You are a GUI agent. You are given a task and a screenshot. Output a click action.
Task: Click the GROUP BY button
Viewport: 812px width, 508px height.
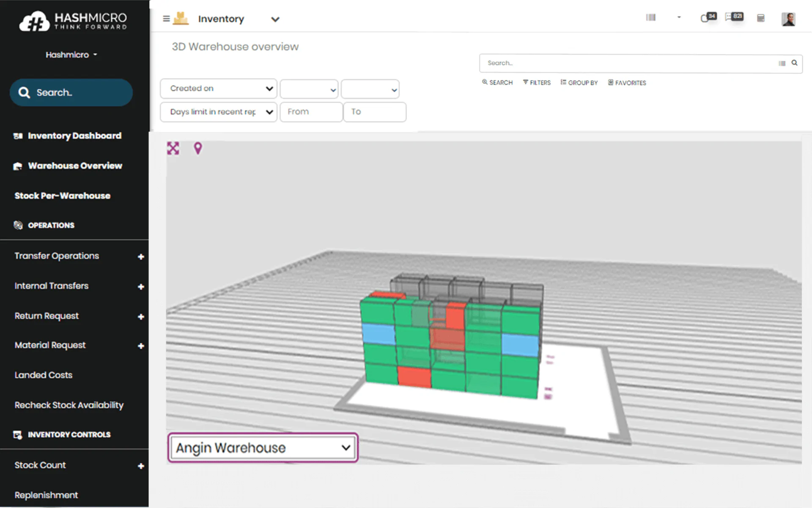coord(579,83)
